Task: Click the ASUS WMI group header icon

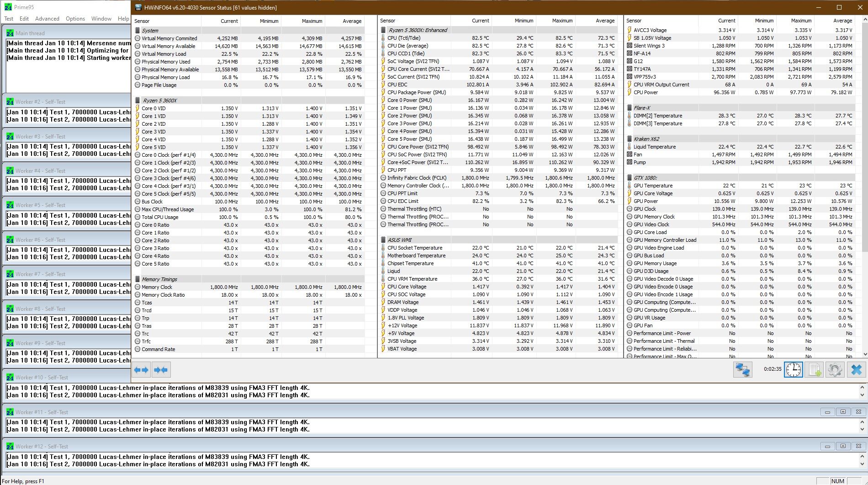Action: pos(383,240)
